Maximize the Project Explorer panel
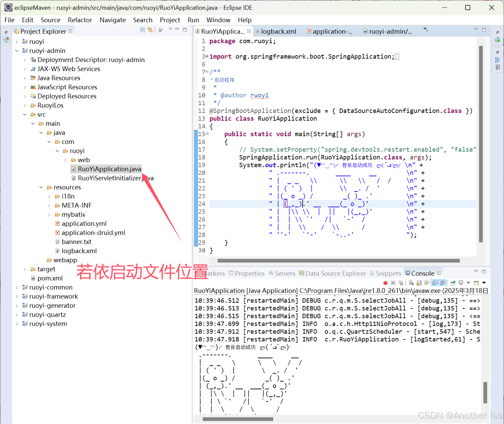 [x=185, y=30]
